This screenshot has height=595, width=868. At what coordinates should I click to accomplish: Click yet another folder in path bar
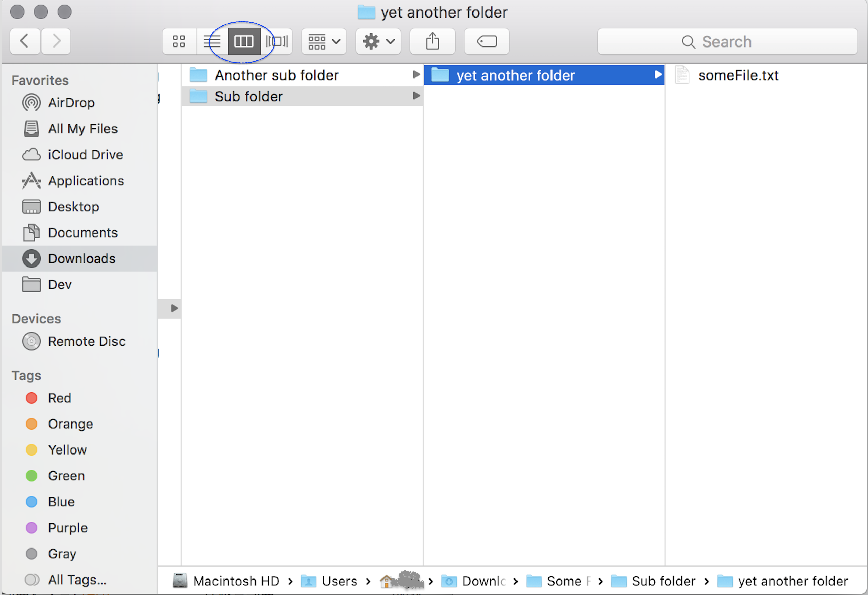pyautogui.click(x=783, y=581)
